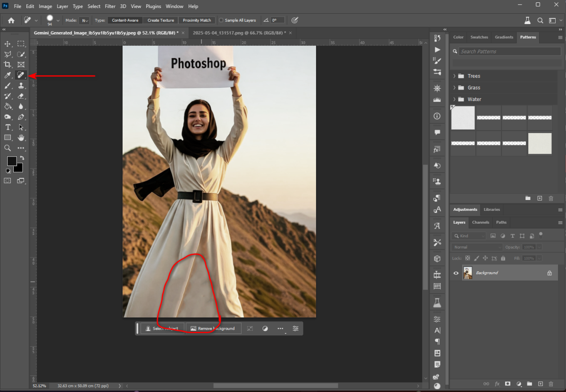This screenshot has height=392, width=566.
Task: Select the Eyedropper tool
Action: (x=8, y=75)
